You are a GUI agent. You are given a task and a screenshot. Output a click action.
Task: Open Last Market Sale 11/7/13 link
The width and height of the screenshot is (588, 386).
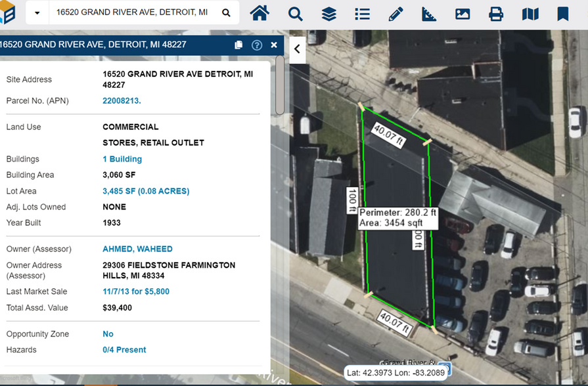click(136, 291)
